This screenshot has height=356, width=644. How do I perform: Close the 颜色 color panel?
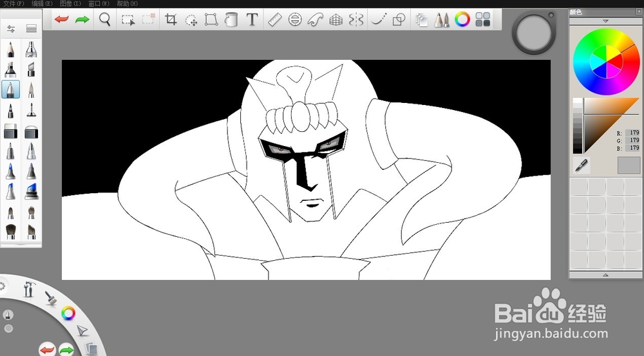[639, 12]
